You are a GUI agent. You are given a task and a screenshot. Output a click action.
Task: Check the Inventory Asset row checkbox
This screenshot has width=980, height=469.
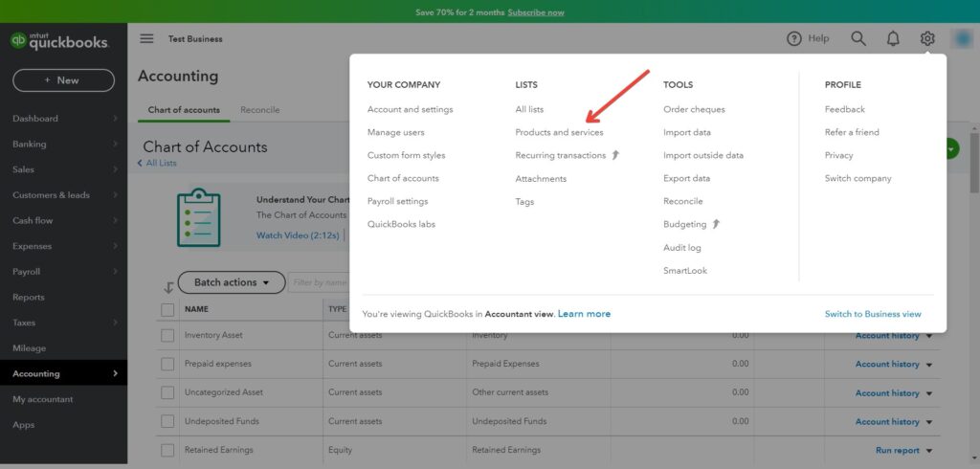167,335
